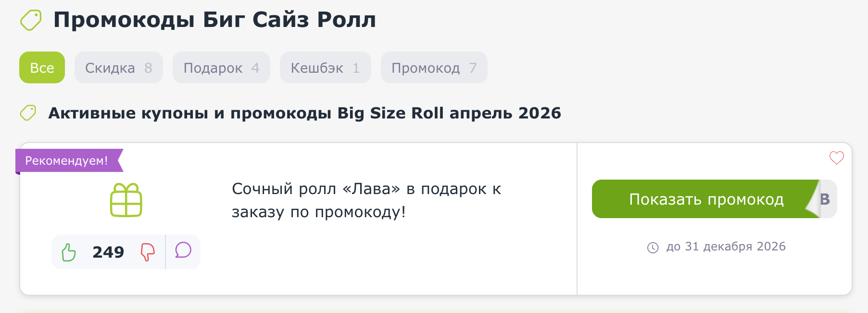868x313 pixels.
Task: Like the offer with the green thumbs-up icon
Action: pos(69,251)
